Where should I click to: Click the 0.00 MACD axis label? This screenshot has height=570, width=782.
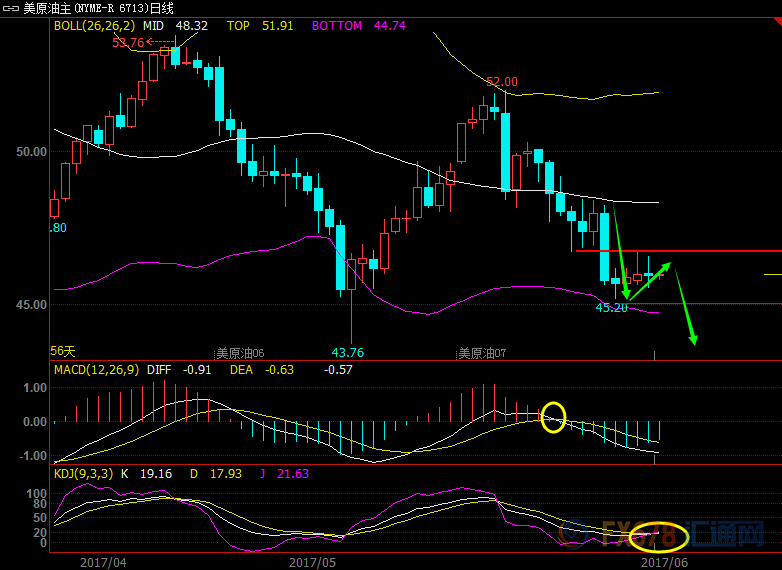point(35,422)
